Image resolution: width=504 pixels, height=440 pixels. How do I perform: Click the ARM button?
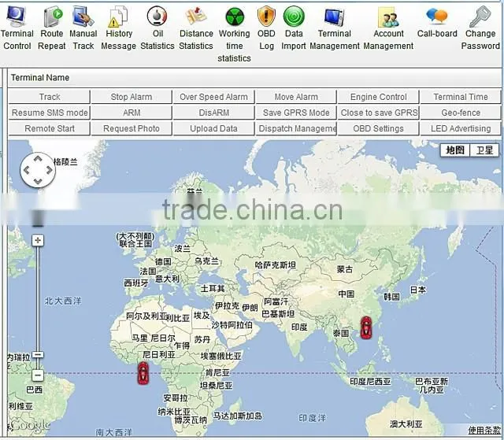pyautogui.click(x=132, y=113)
